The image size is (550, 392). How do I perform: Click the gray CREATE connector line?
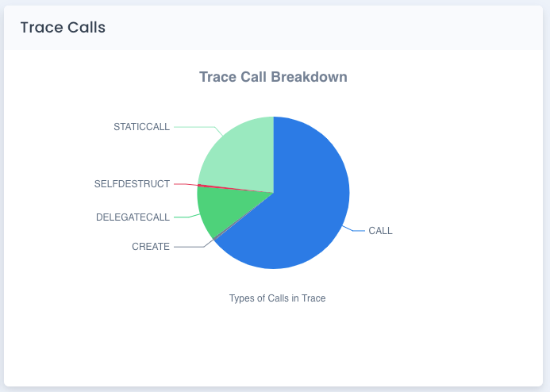point(189,247)
